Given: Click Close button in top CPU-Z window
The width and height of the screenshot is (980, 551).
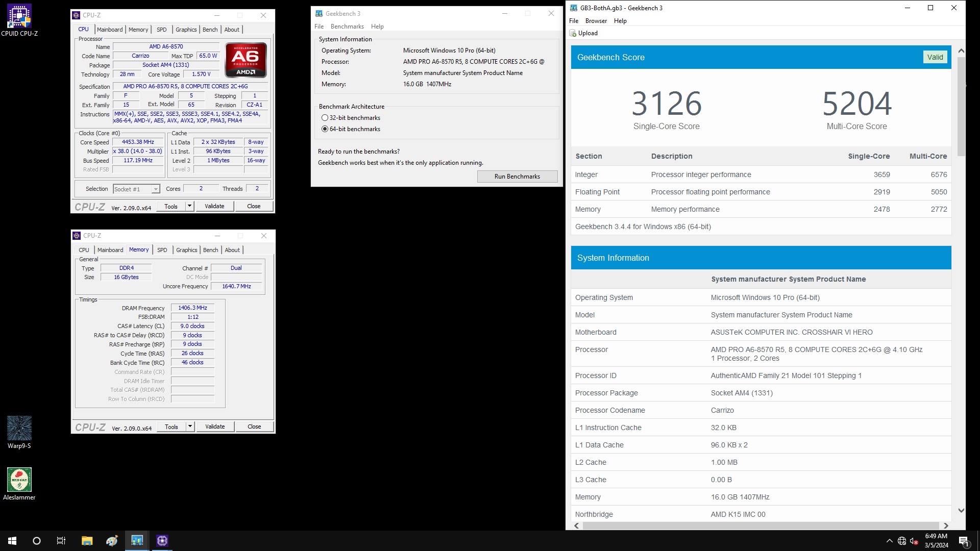Looking at the screenshot, I should tap(254, 206).
